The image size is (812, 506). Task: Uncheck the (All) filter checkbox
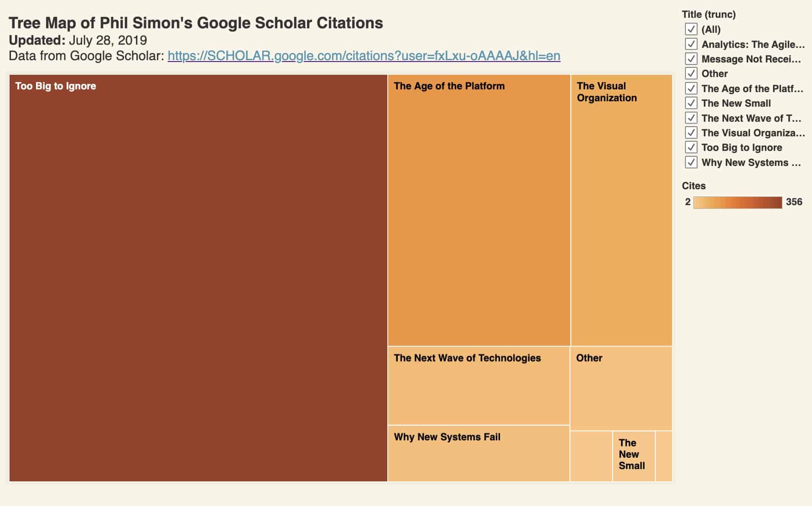[691, 29]
